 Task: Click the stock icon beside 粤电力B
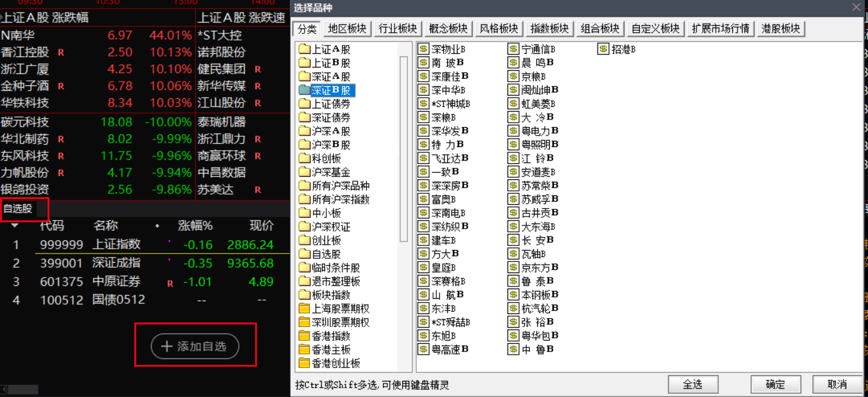pos(513,131)
